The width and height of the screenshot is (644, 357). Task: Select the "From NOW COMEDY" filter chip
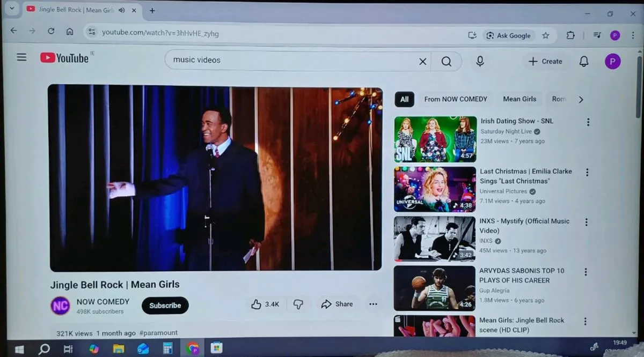click(456, 99)
